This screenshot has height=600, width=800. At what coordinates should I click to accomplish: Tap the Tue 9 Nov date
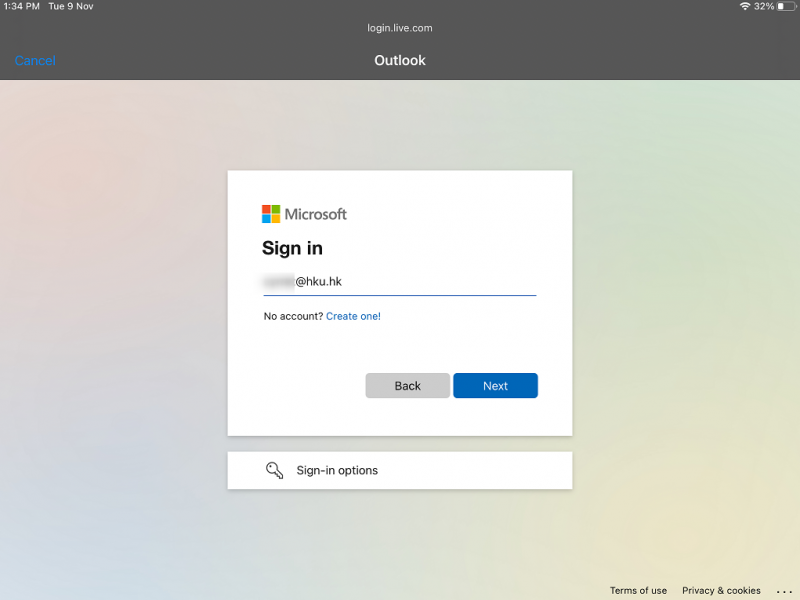tap(71, 6)
